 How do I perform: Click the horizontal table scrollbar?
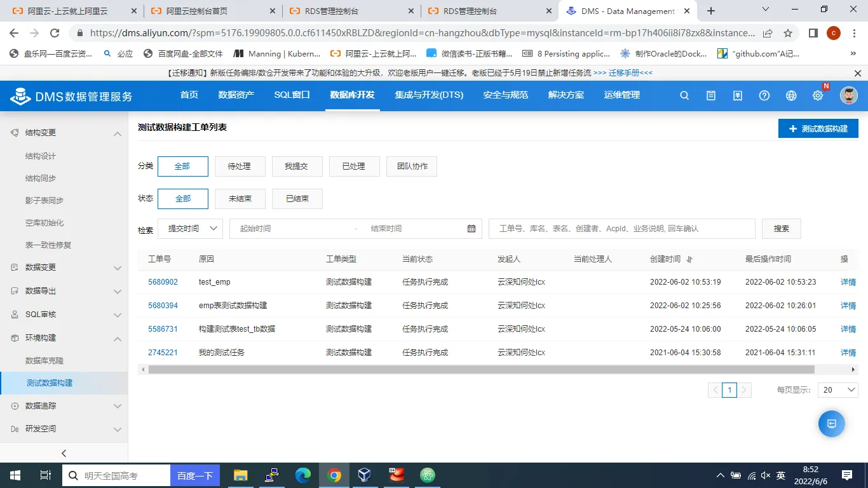pyautogui.click(x=481, y=369)
